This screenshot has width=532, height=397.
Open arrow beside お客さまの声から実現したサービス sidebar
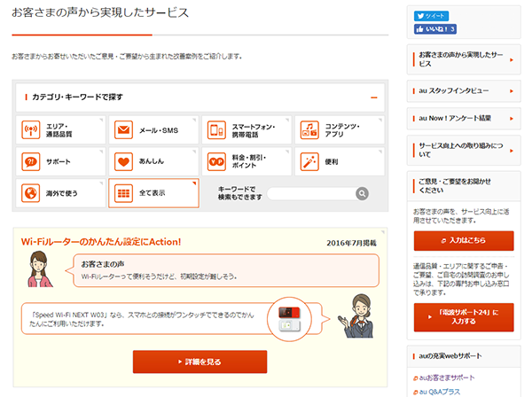(512, 60)
